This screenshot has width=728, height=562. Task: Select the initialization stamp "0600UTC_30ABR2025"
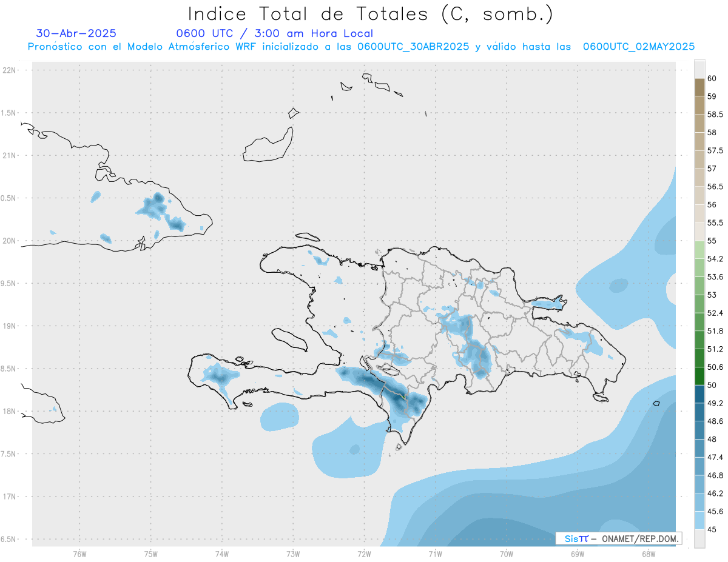point(413,47)
